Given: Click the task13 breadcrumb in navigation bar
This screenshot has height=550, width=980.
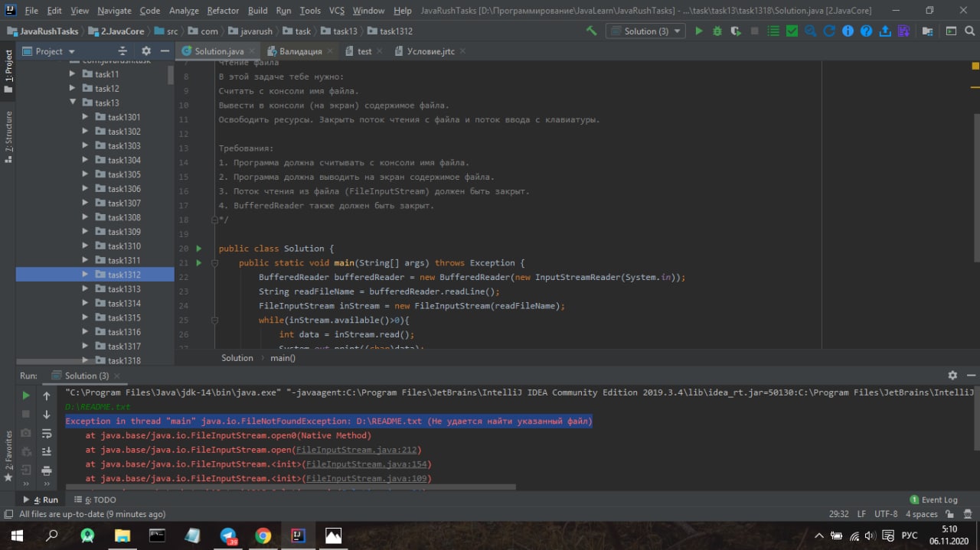Looking at the screenshot, I should (338, 31).
